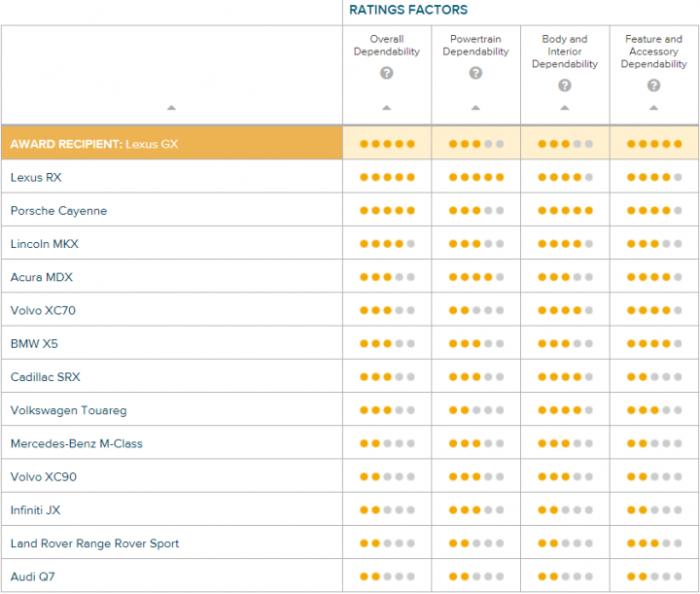
Task: Click Lincoln MKX overall dependability rating
Action: pos(387,244)
